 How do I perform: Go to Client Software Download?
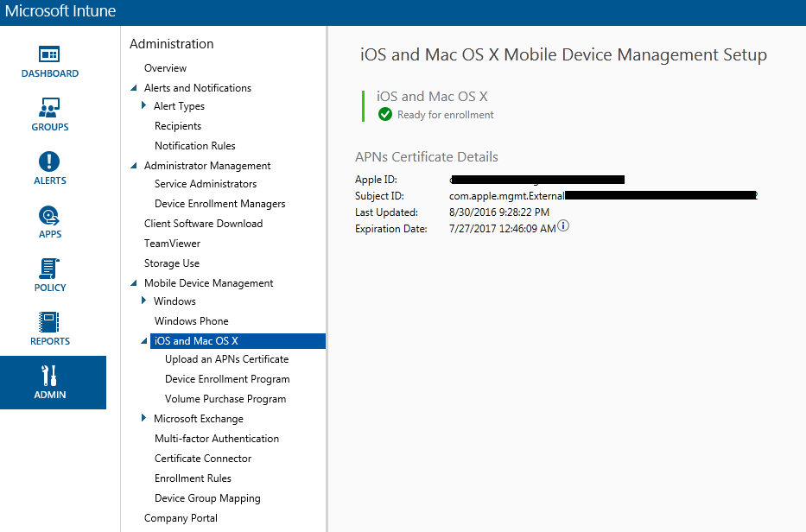tap(204, 224)
